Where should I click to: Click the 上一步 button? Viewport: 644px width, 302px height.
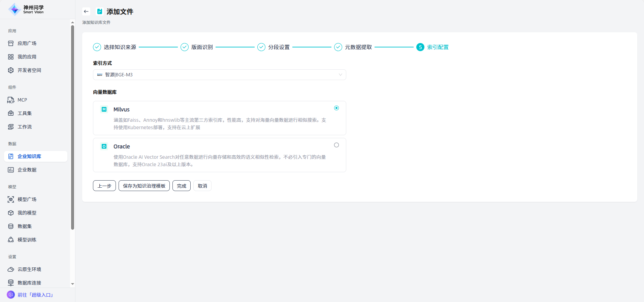coord(104,186)
